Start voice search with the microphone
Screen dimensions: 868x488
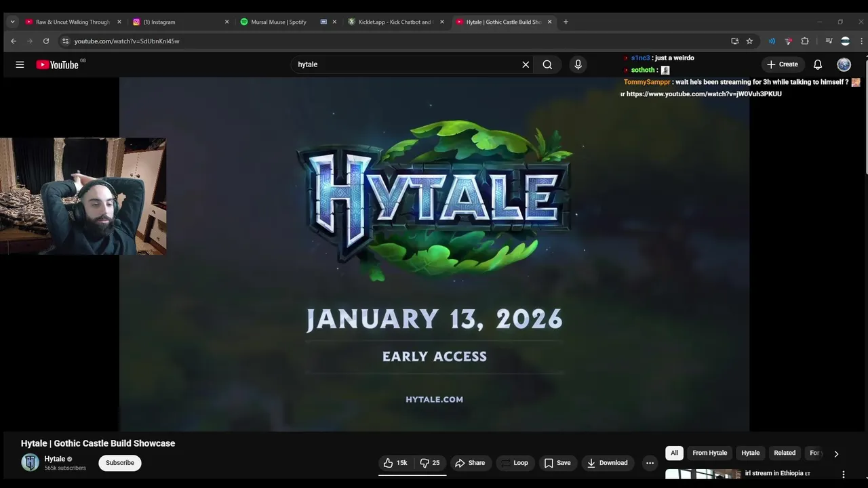coord(578,64)
